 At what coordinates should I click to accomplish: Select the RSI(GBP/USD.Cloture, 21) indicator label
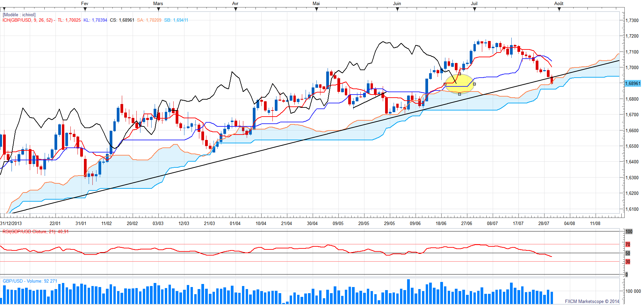(36, 232)
